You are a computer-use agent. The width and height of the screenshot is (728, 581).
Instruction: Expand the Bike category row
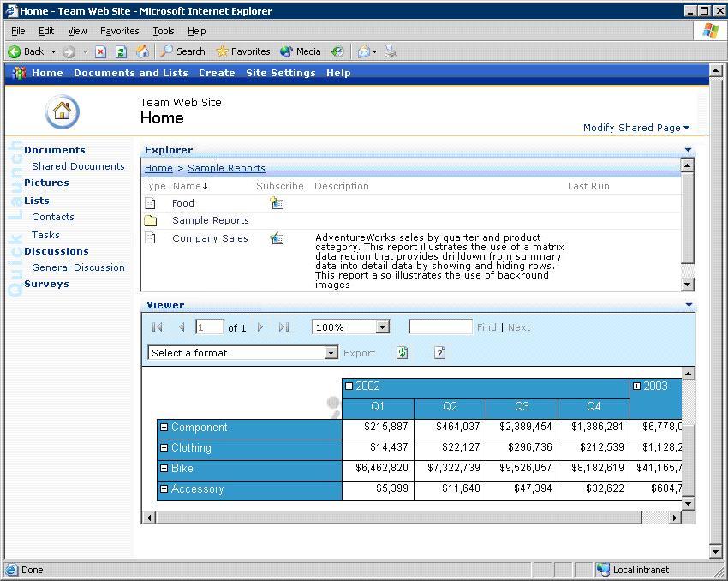[x=164, y=469]
